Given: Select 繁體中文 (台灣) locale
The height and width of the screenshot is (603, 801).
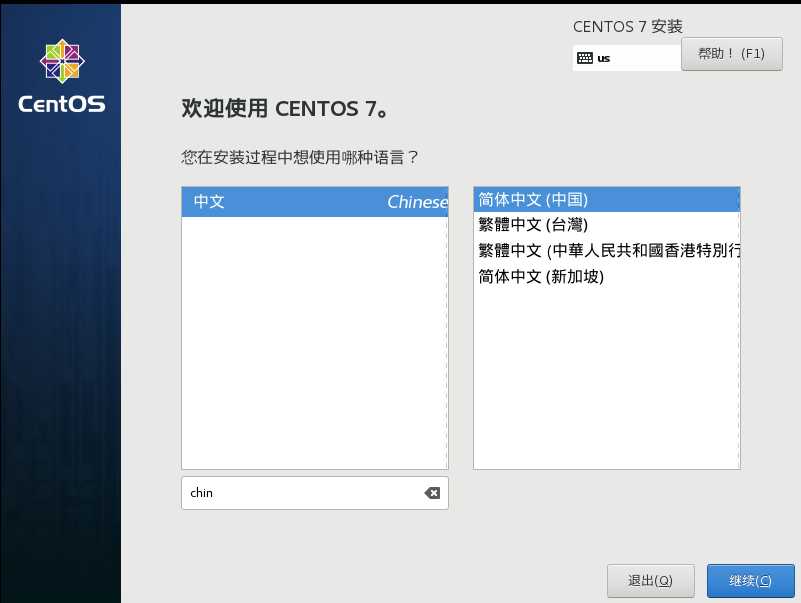Looking at the screenshot, I should (606, 224).
